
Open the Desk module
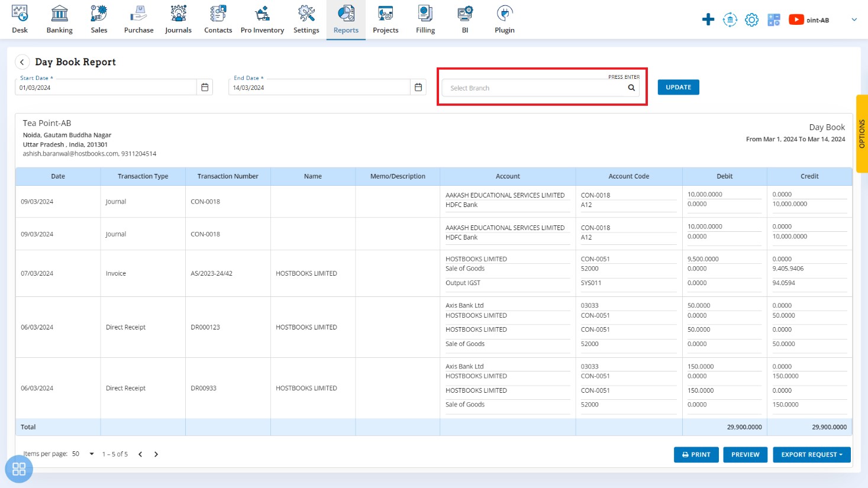tap(20, 20)
